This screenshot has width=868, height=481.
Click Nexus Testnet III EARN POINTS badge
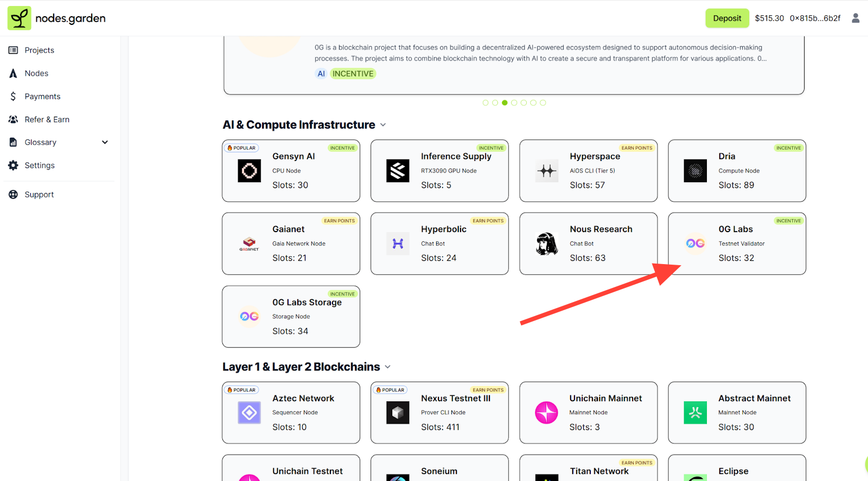(488, 390)
